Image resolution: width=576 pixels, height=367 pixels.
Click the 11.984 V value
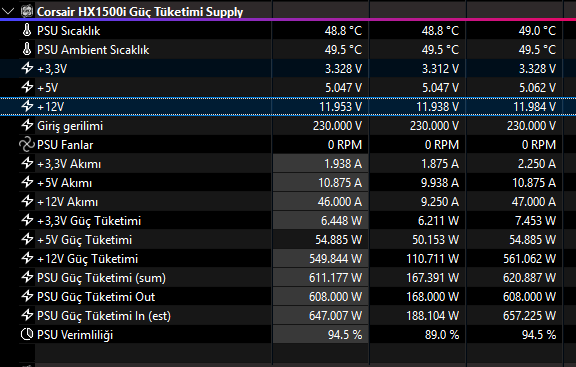(534, 107)
